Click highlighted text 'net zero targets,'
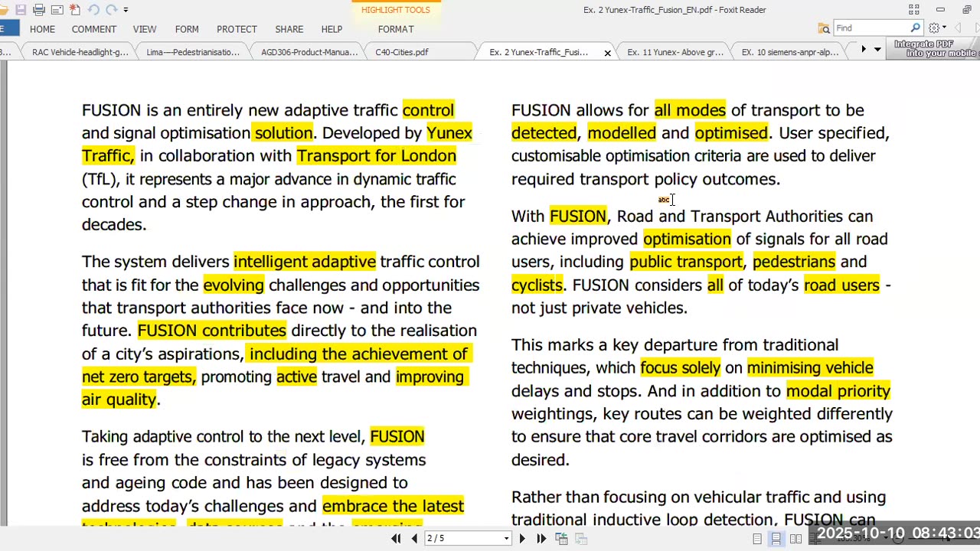Screen dimensions: 980x551 click(139, 377)
